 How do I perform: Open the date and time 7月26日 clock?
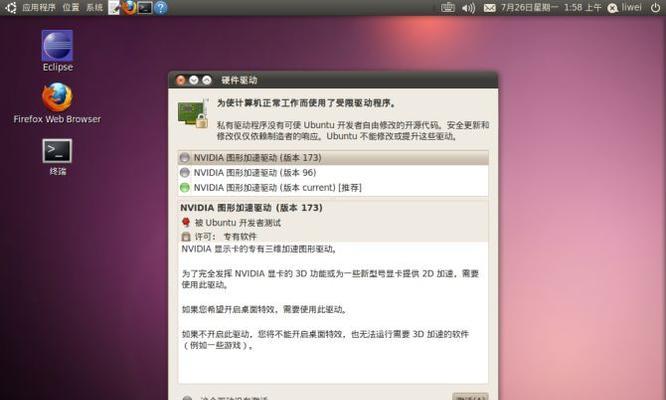(x=551, y=8)
